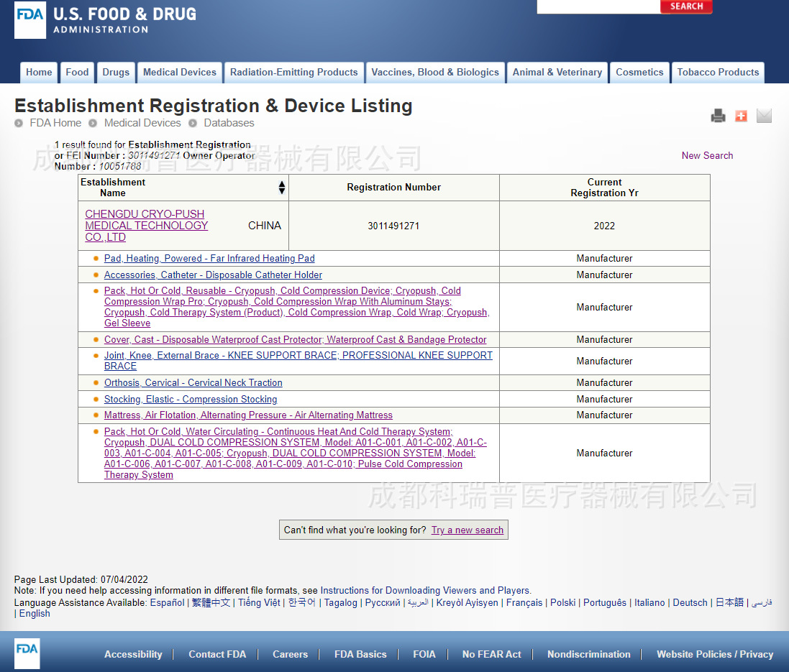Select 한국어 language assistance
The width and height of the screenshot is (789, 672).
tap(302, 602)
